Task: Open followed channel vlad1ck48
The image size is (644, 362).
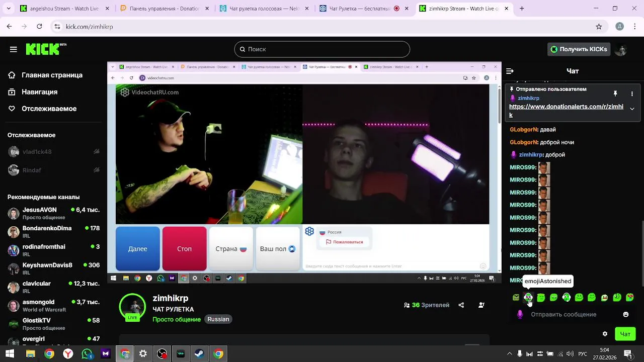Action: click(x=53, y=152)
